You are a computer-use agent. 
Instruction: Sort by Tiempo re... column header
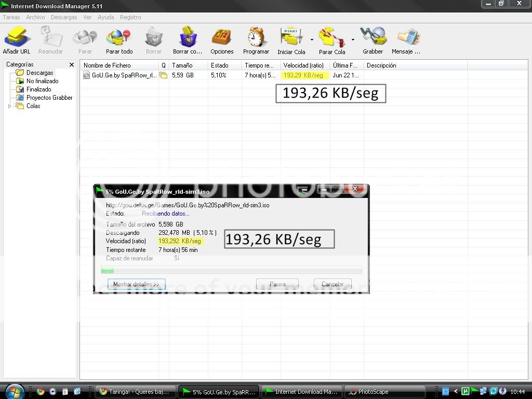[261, 65]
